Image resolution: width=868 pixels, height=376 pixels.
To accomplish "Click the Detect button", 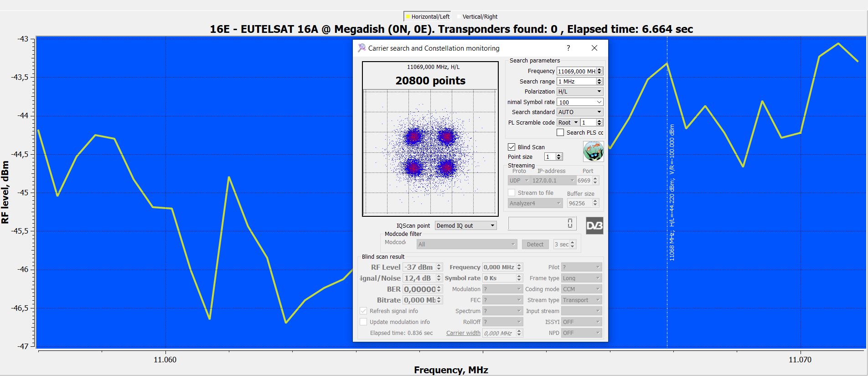I will (535, 244).
